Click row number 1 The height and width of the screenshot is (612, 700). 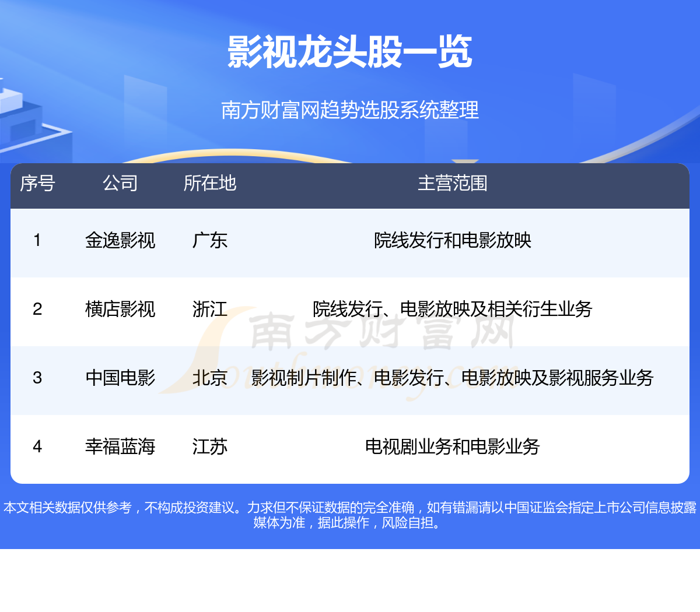click(37, 240)
